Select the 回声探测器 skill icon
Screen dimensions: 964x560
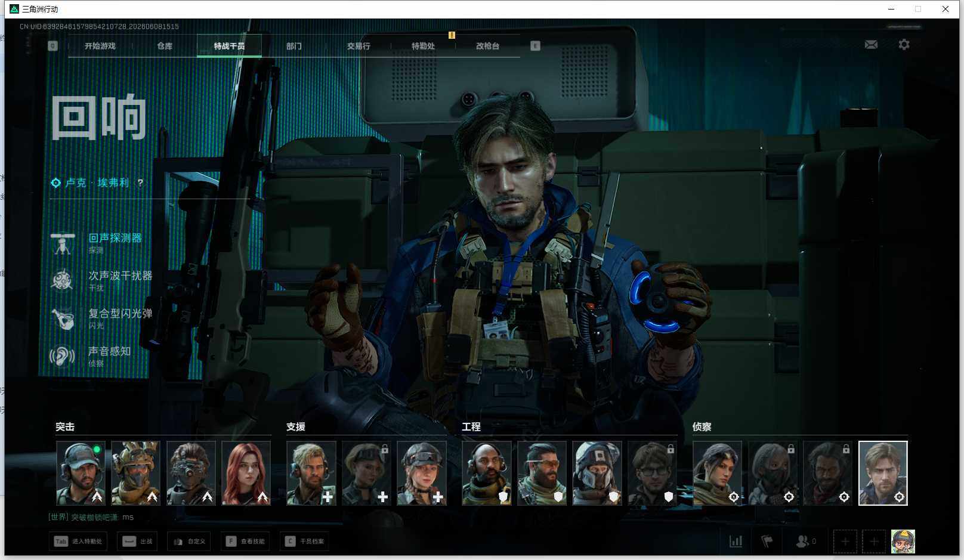coord(63,243)
